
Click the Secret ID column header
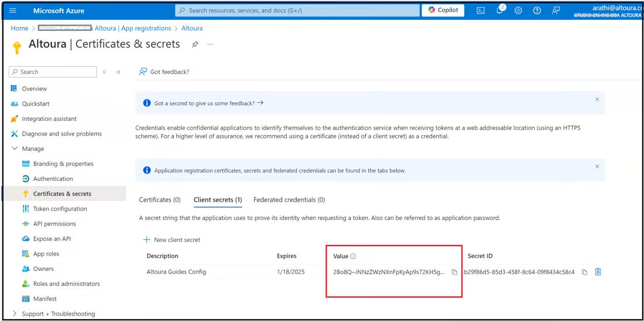tap(480, 256)
